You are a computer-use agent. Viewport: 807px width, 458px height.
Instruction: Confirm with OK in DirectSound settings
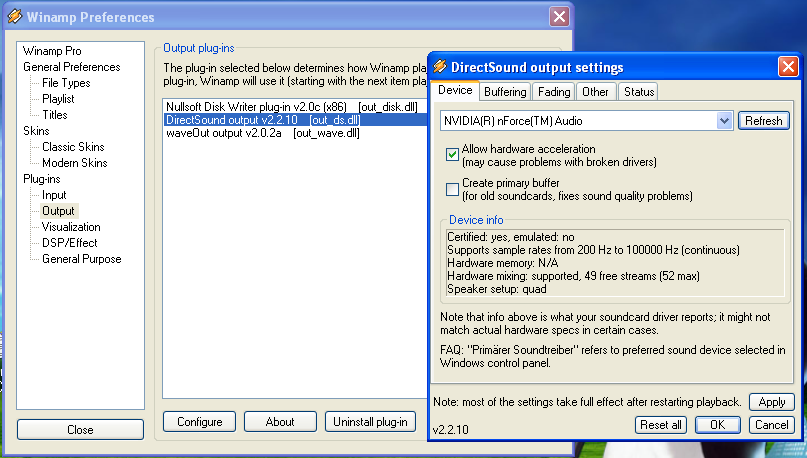(717, 425)
